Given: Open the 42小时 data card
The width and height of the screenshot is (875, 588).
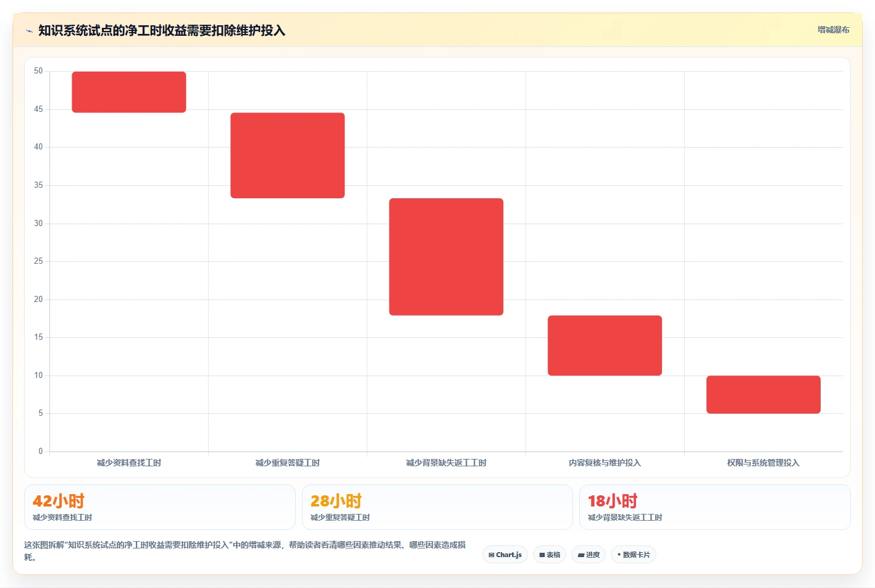Looking at the screenshot, I should (160, 507).
